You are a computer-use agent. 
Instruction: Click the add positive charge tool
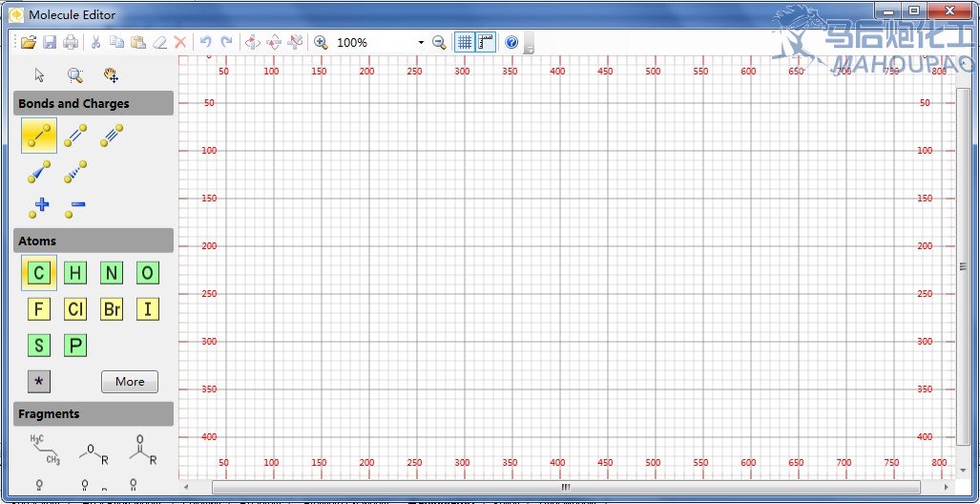(39, 206)
